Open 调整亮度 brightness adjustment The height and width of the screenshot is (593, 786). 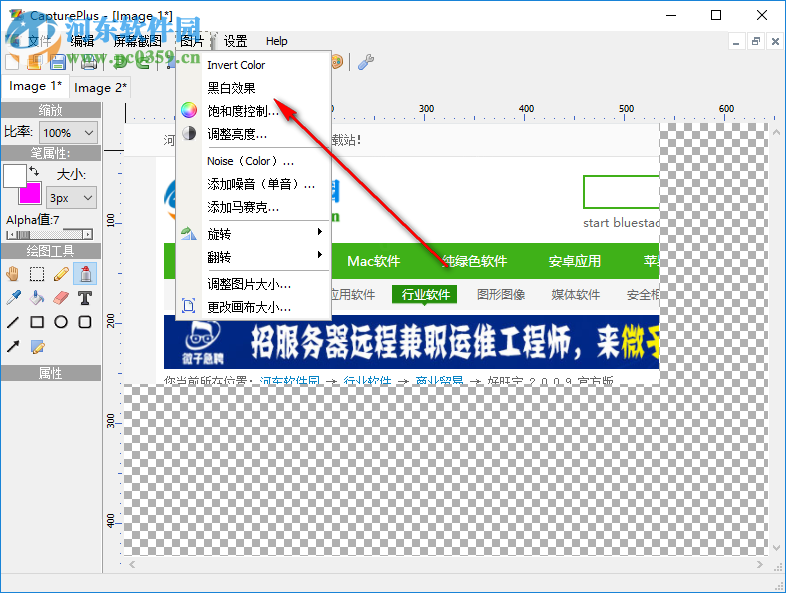click(237, 134)
